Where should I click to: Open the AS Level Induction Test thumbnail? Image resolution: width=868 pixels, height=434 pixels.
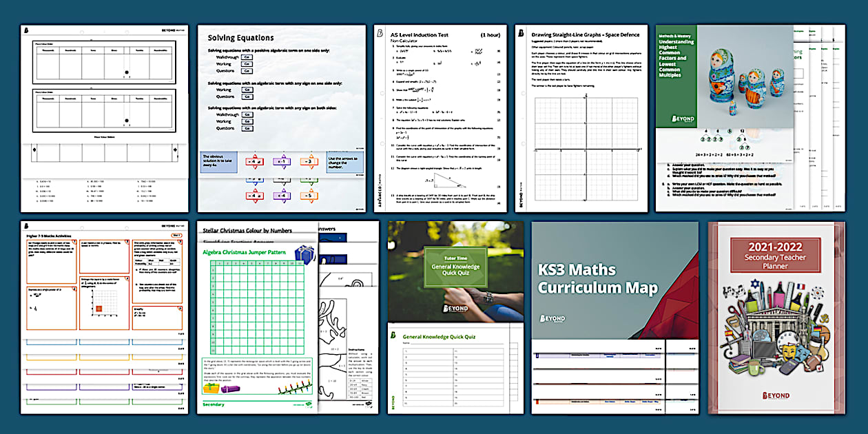coord(440,118)
